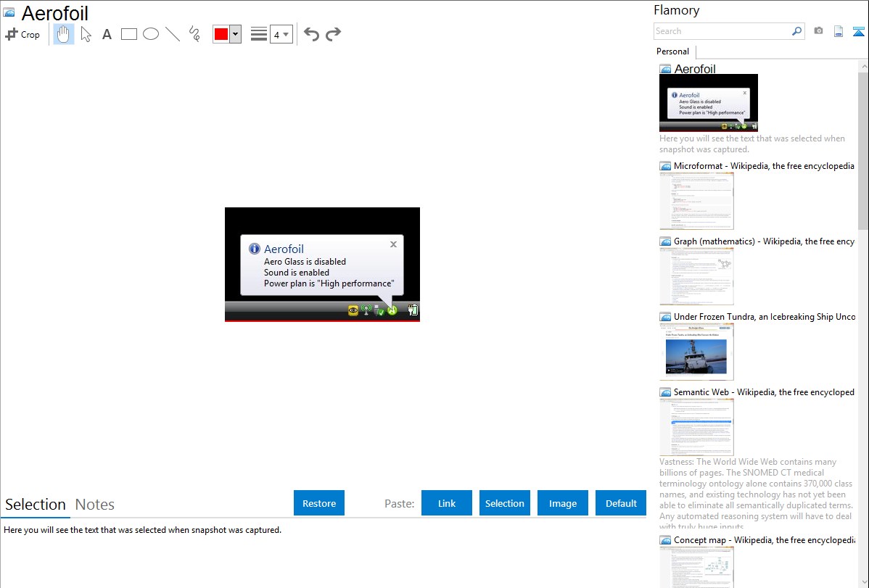Select the hand pan tool
Viewport: 869px width, 588px height.
[x=64, y=34]
